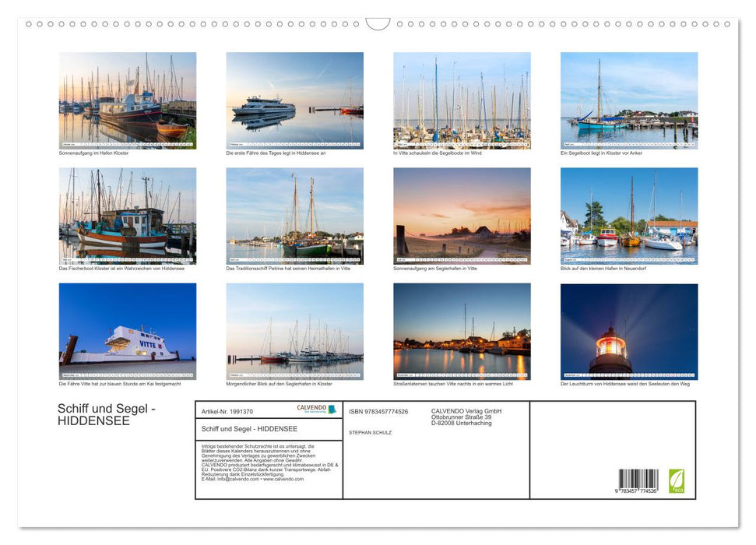Click the Artikel-Nr. 1991370 field
This screenshot has height=545, width=756.
click(x=227, y=410)
